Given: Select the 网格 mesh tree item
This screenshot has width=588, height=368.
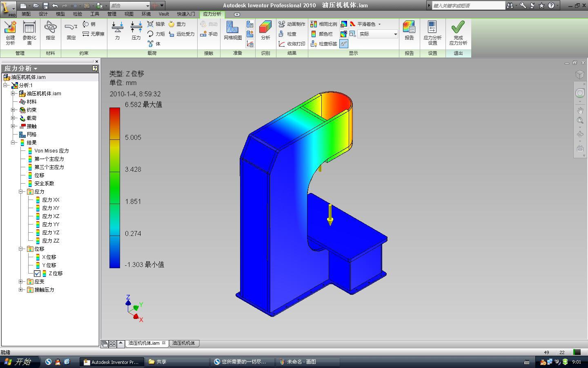Looking at the screenshot, I should pyautogui.click(x=31, y=135).
